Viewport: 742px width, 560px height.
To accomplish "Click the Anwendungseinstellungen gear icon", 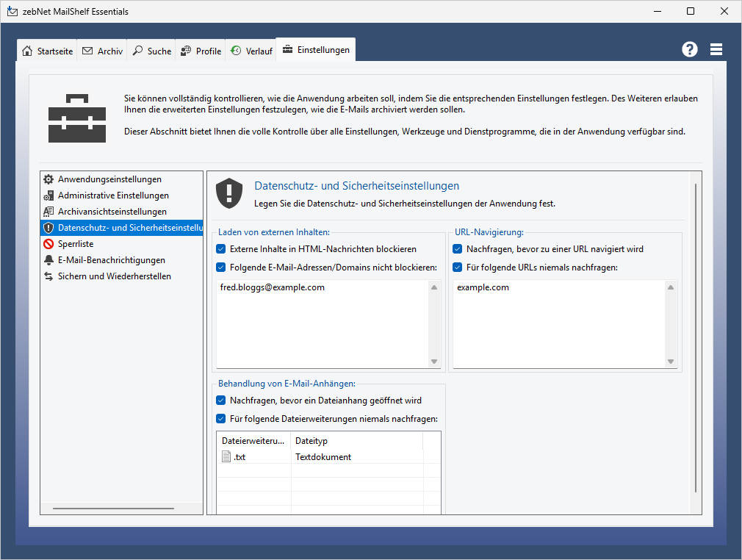I will click(x=48, y=179).
